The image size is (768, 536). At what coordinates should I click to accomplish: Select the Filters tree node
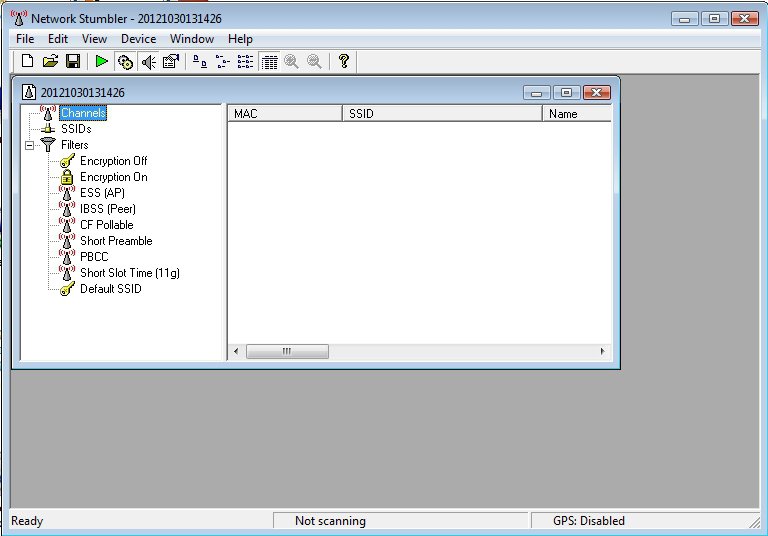[x=74, y=145]
